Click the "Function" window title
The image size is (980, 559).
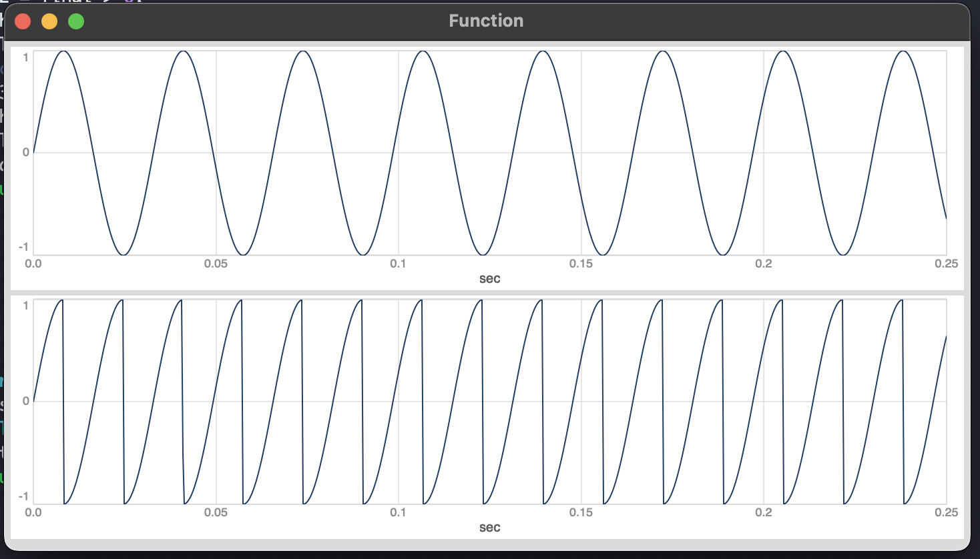(x=486, y=21)
